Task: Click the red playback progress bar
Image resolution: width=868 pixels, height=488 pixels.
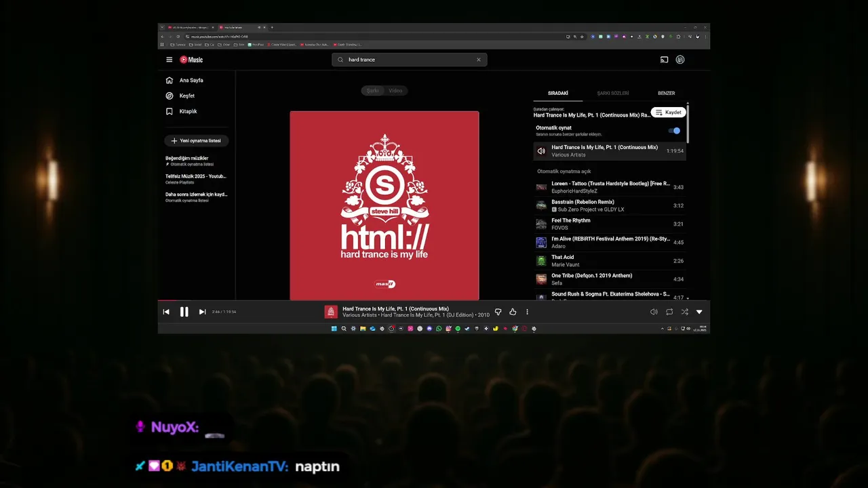Action: pyautogui.click(x=167, y=300)
